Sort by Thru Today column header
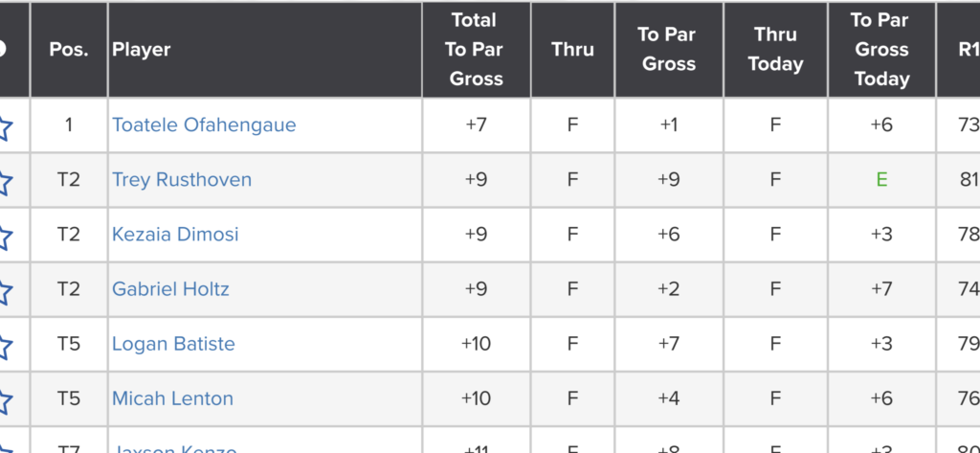Screen dimensions: 980x453 [x=775, y=50]
